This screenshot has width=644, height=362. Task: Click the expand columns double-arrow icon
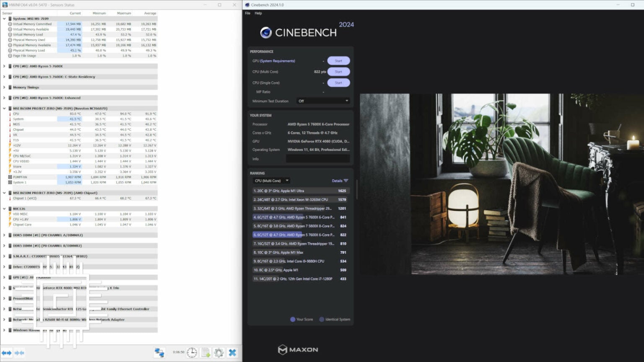pos(7,353)
